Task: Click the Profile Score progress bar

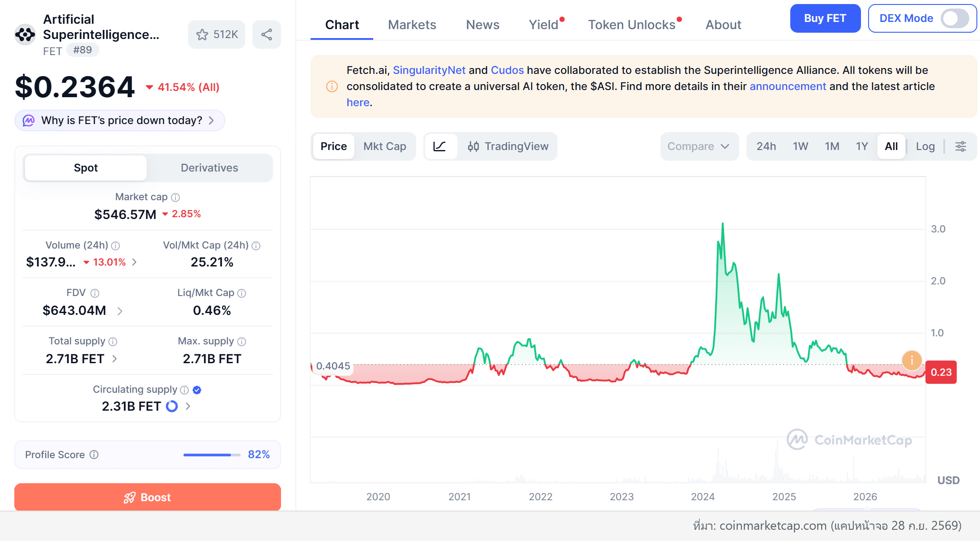Action: coord(212,455)
